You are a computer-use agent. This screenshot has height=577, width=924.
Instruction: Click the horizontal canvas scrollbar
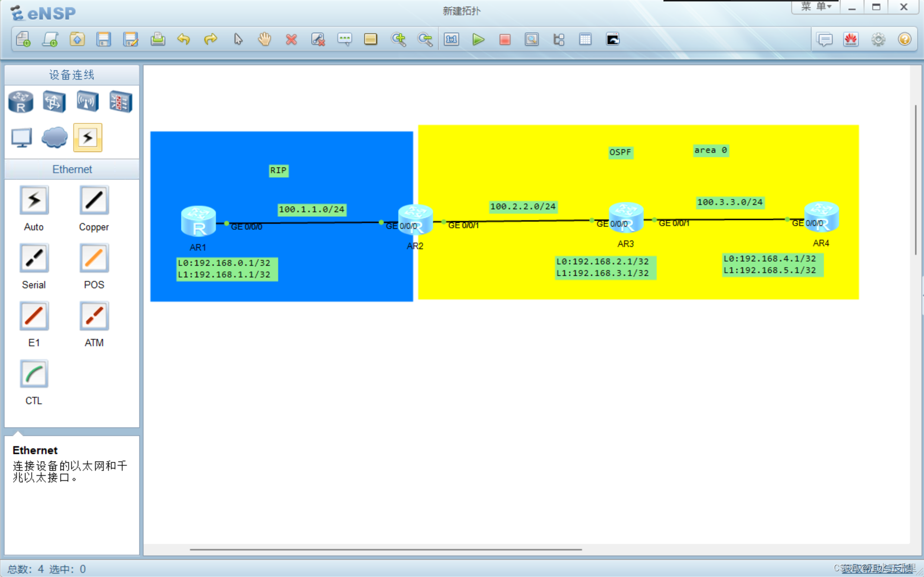coord(386,549)
